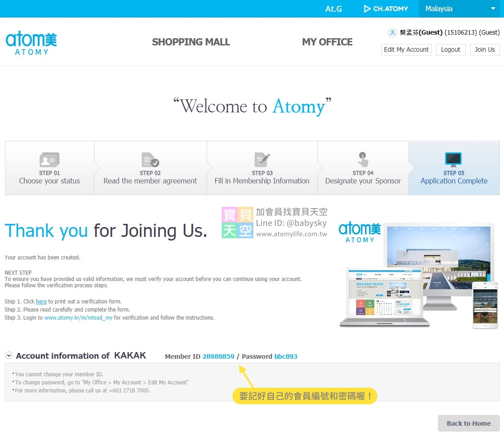Click the guest name with ID 15106213
Screen dimensions: 504x441
(450, 32)
